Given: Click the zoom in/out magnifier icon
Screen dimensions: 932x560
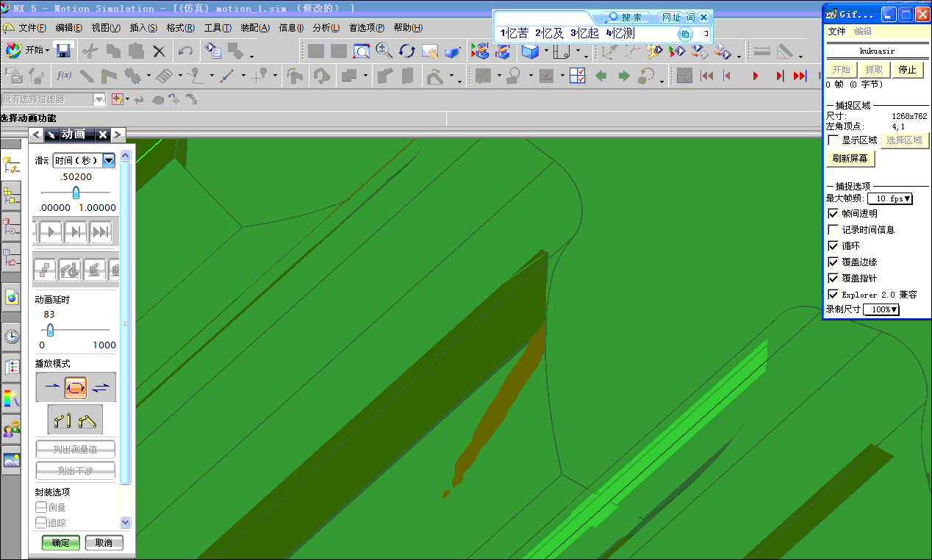Looking at the screenshot, I should click(x=384, y=51).
